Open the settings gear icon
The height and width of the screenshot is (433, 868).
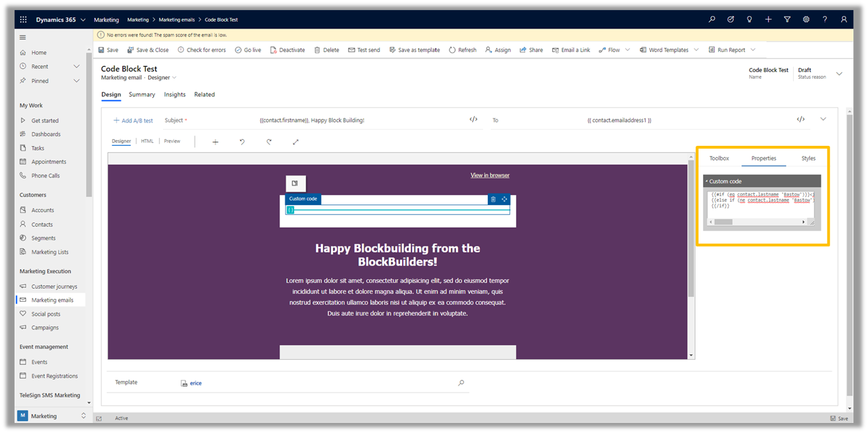(806, 19)
